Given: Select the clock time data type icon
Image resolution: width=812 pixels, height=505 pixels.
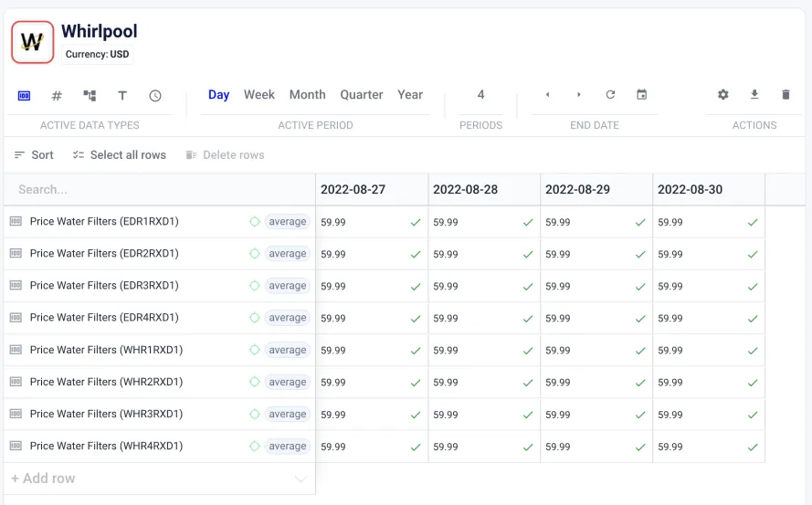Looking at the screenshot, I should click(x=155, y=96).
